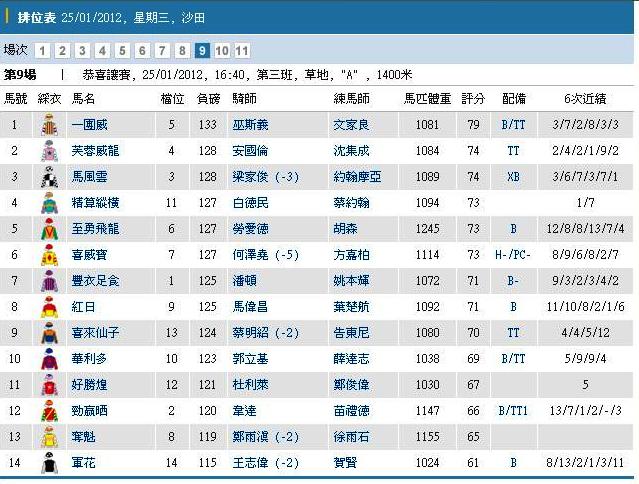639x484 pixels.
Task: Click racing silk icon of horse 一團威
Action: click(x=48, y=125)
